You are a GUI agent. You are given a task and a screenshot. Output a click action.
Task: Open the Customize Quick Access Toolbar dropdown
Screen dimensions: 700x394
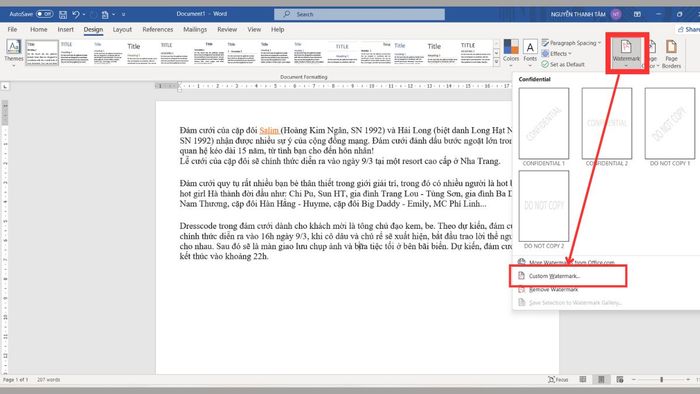124,14
